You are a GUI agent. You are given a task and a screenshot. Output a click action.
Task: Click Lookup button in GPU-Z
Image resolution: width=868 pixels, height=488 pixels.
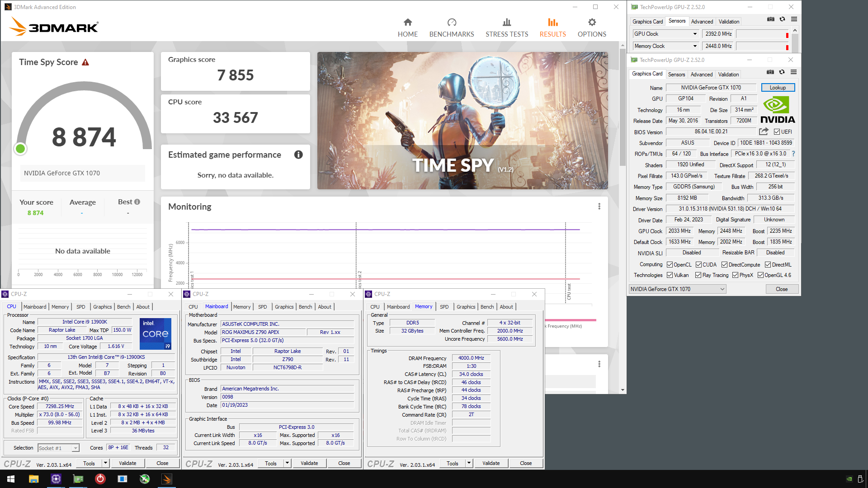coord(778,88)
